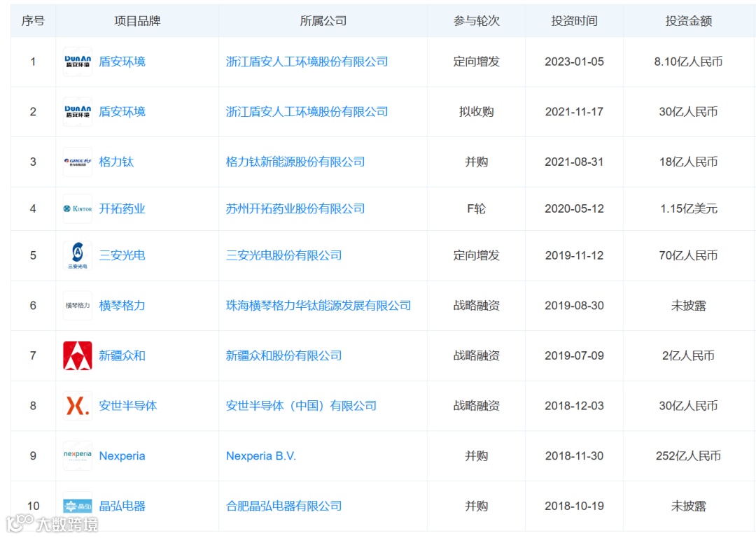The height and width of the screenshot is (538, 756).
Task: Click the 盾安环境 logo in row 1
Action: 77,62
